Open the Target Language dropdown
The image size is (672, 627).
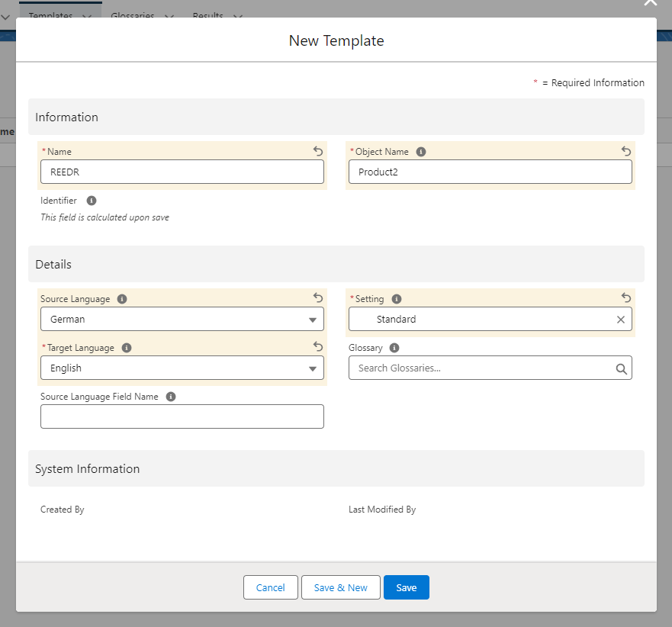coord(182,368)
